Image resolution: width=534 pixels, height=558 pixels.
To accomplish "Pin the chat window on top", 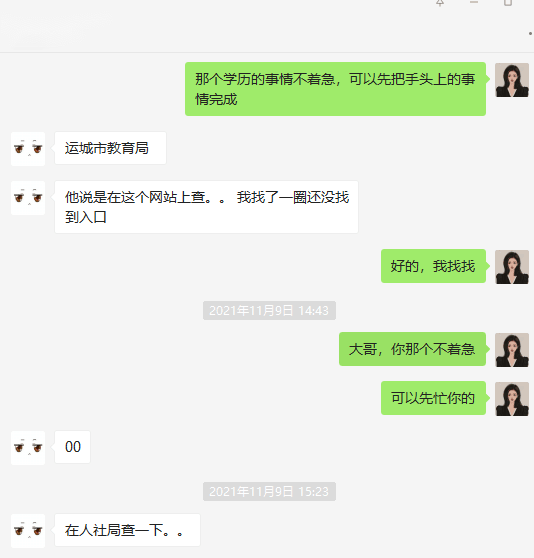I will coord(440,3).
